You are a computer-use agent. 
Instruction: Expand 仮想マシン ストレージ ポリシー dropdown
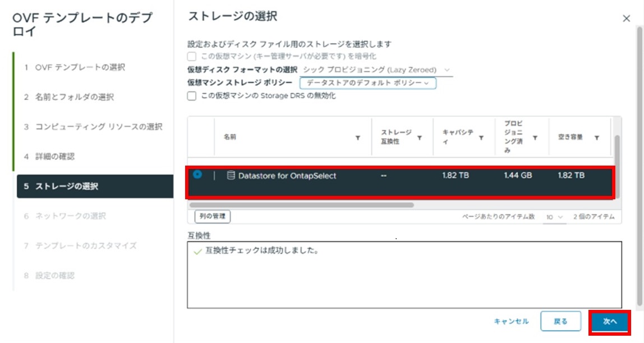(368, 83)
